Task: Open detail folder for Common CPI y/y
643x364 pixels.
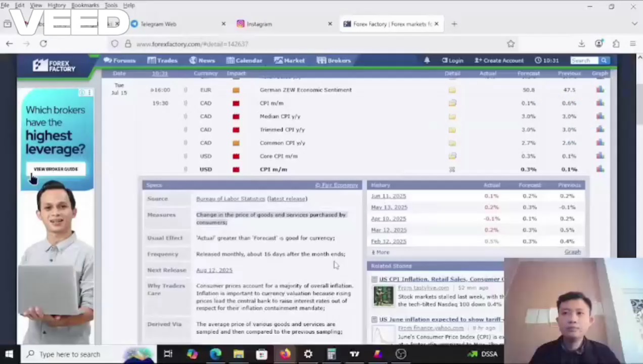Action: coord(452,143)
